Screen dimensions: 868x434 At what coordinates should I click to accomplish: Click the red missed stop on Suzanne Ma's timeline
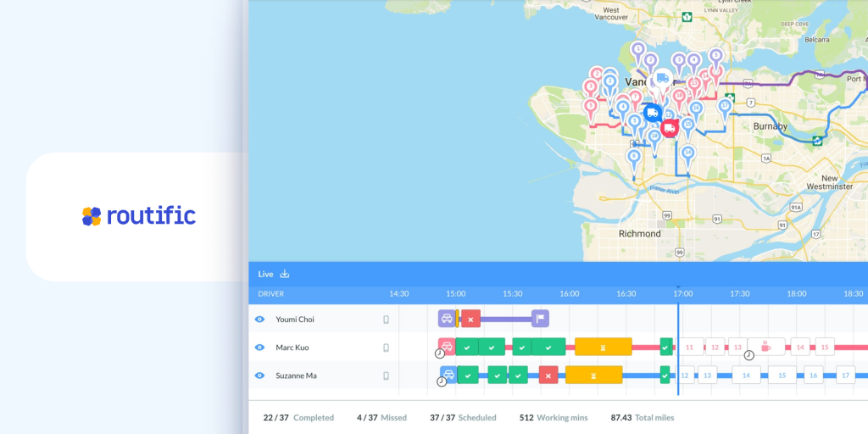(548, 375)
